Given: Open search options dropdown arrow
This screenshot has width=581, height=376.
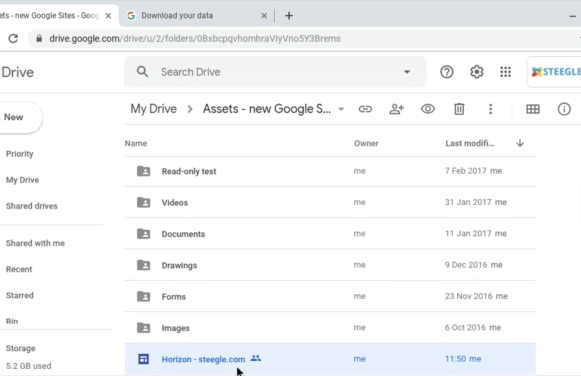Looking at the screenshot, I should [x=407, y=72].
